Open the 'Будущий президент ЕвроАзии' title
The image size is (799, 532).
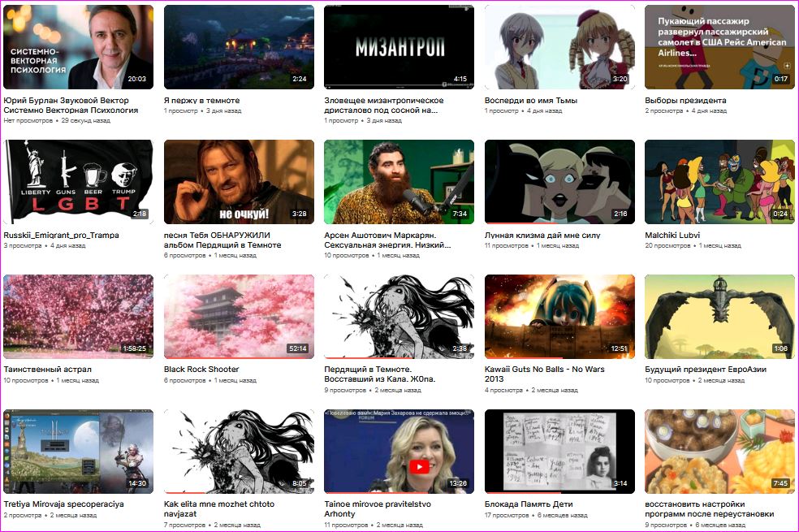click(x=706, y=370)
